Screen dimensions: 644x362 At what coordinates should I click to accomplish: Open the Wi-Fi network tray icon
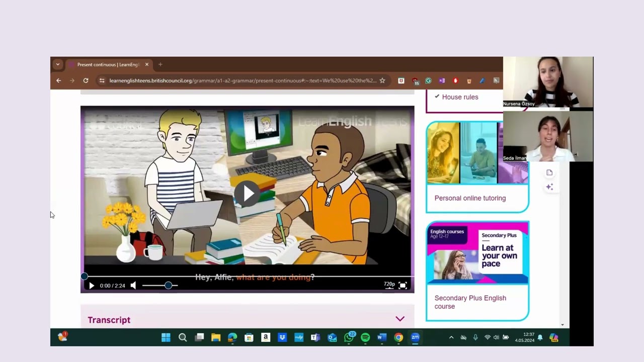click(x=487, y=337)
